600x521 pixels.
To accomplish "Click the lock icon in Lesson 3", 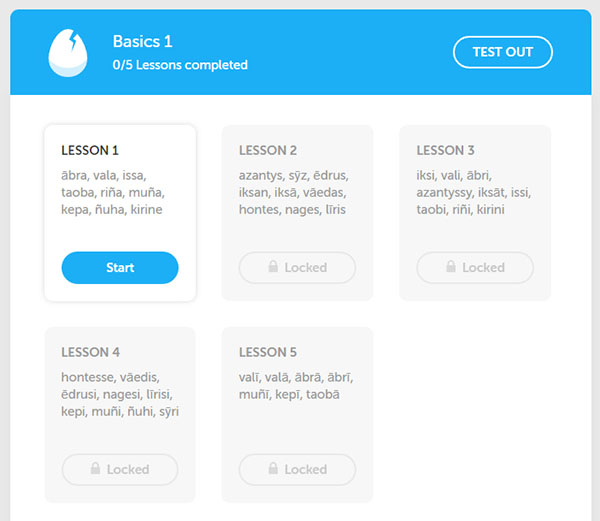I will 451,266.
